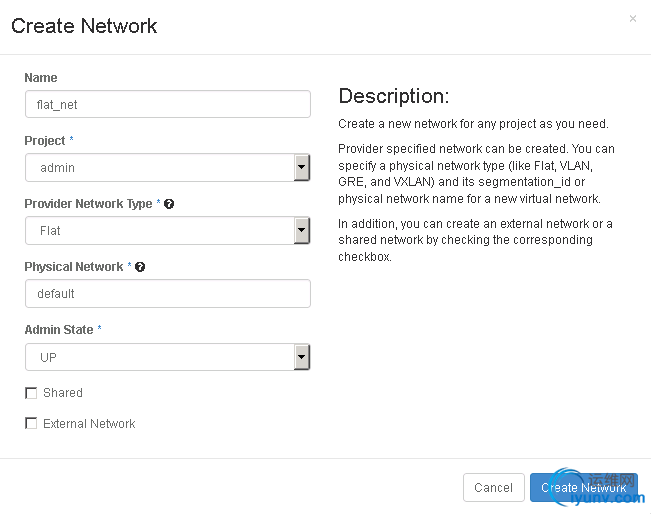Submit with the Create Network button
Image resolution: width=651 pixels, height=514 pixels.
(583, 488)
